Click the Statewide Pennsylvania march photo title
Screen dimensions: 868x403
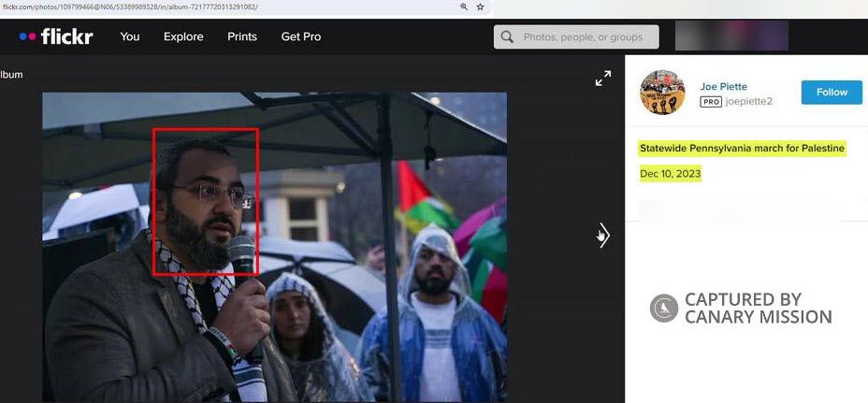pyautogui.click(x=742, y=149)
